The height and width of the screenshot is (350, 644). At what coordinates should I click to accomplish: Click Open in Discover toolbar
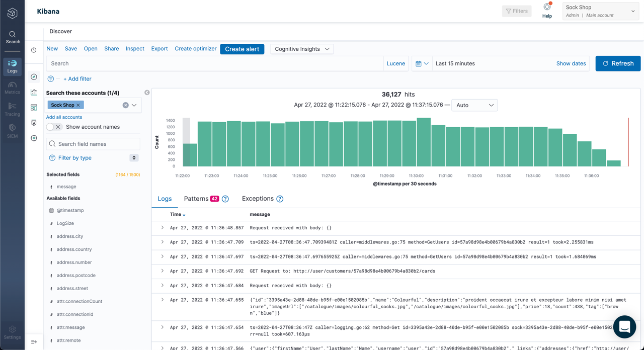[91, 49]
